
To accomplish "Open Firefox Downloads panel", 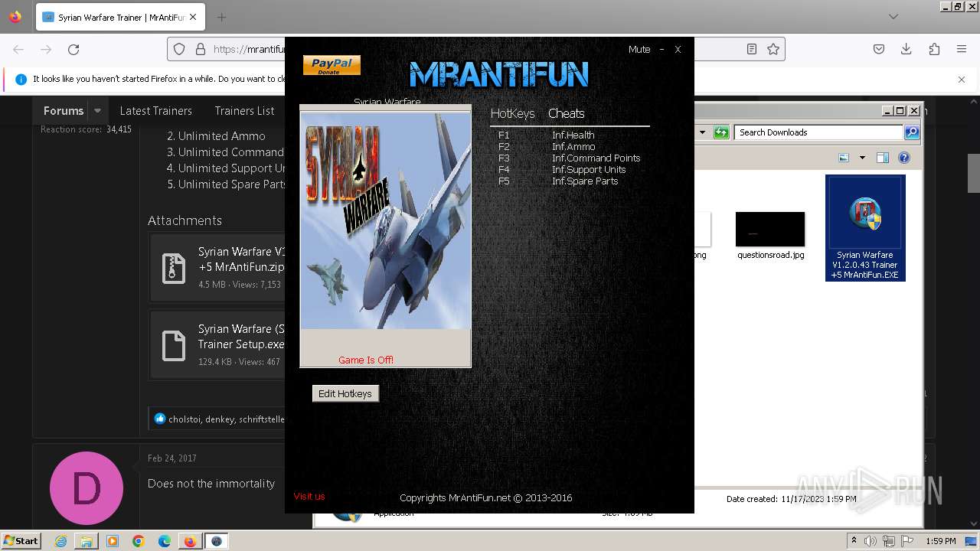I will coord(906,49).
